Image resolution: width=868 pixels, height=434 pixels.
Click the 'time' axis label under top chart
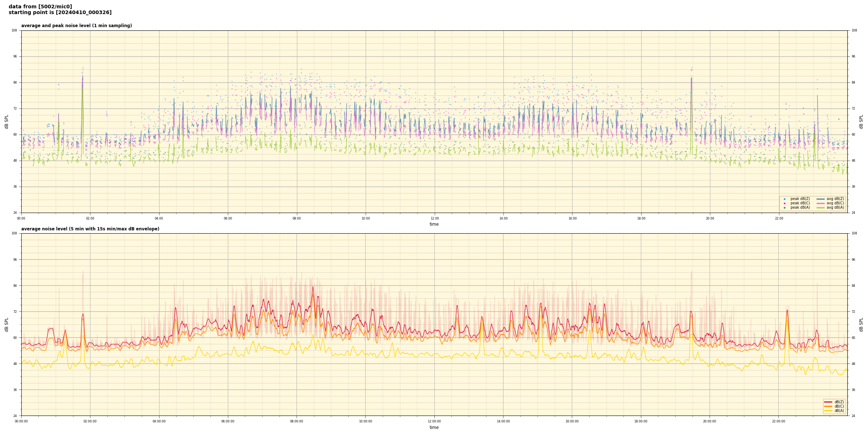434,224
